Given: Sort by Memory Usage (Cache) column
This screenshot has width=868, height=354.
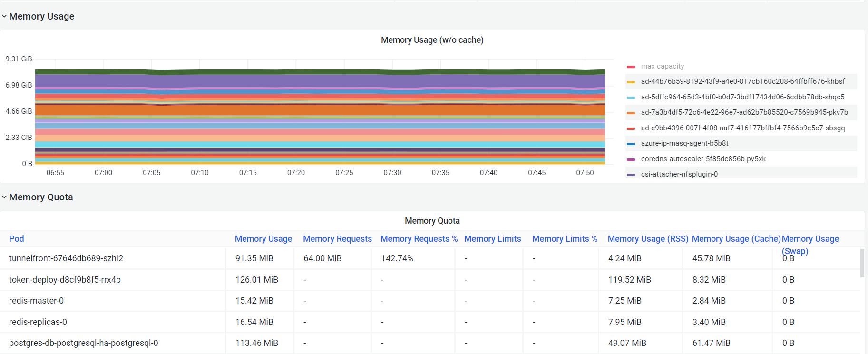Looking at the screenshot, I should (x=736, y=239).
